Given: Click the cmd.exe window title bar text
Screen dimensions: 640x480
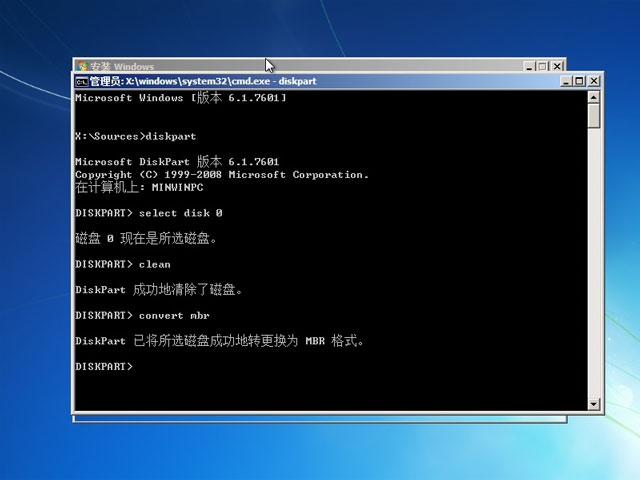Looking at the screenshot, I should [203, 81].
